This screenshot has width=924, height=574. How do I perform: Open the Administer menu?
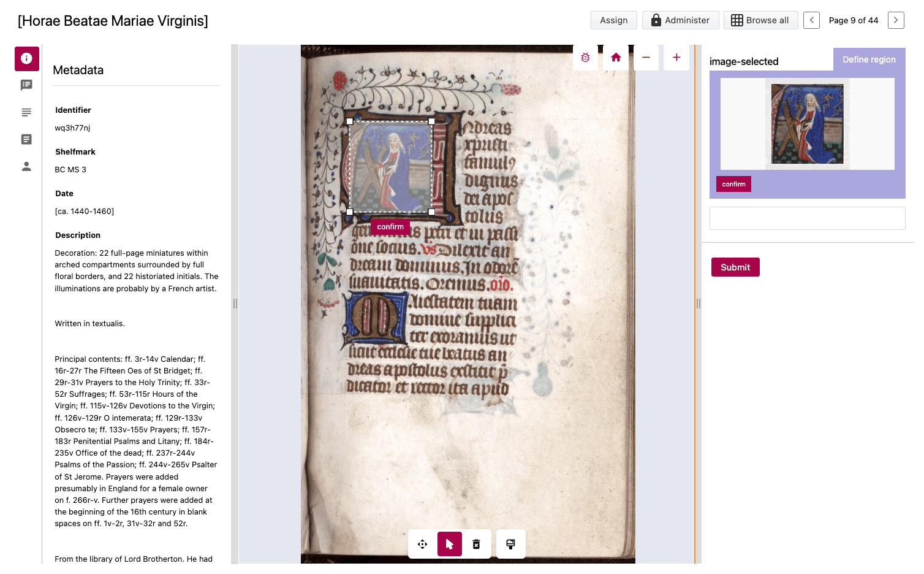tap(680, 20)
